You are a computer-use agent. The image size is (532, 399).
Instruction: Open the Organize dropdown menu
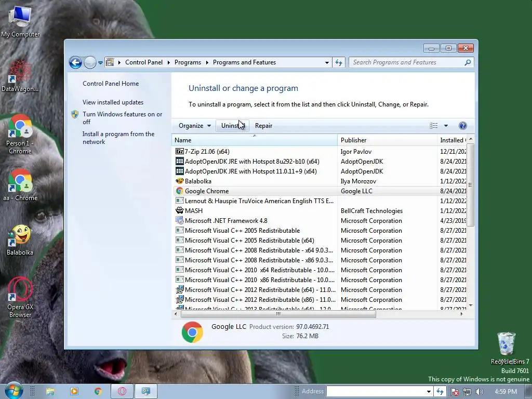(x=195, y=126)
